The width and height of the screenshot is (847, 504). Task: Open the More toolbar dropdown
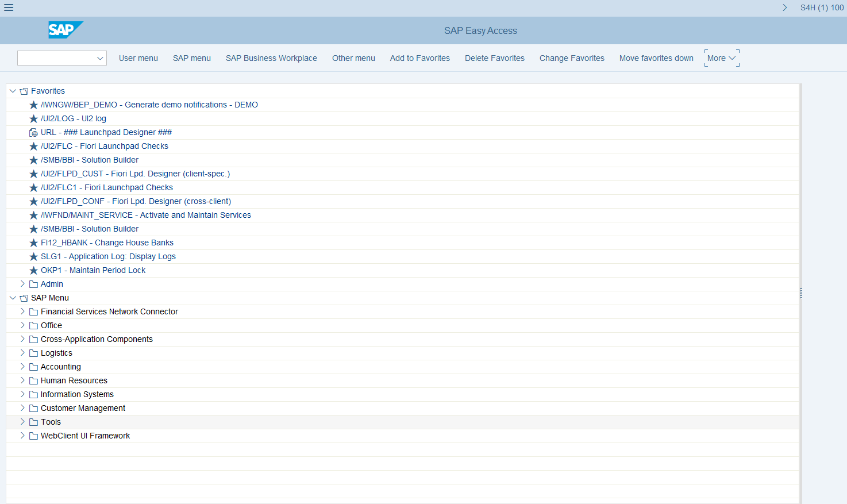(x=722, y=58)
